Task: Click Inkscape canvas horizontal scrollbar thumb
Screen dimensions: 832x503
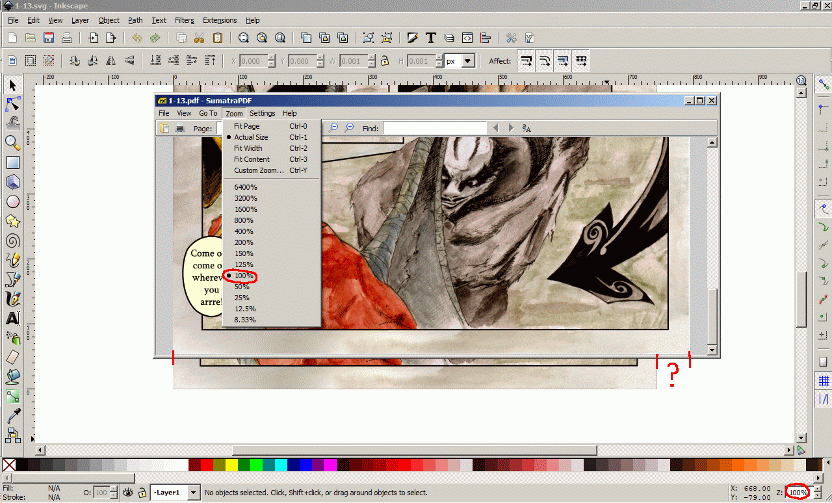Action: pyautogui.click(x=414, y=450)
